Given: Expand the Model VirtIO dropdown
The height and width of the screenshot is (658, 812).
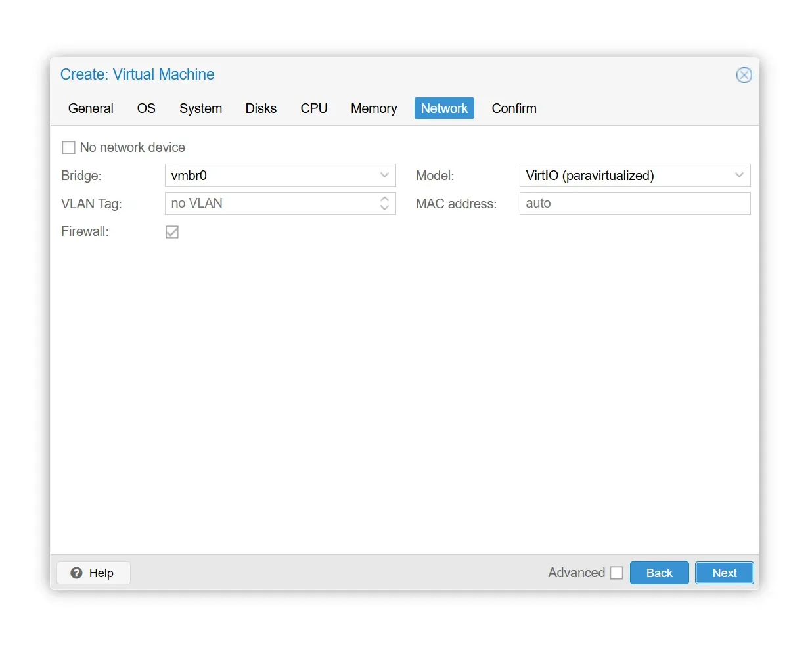Looking at the screenshot, I should 739,176.
